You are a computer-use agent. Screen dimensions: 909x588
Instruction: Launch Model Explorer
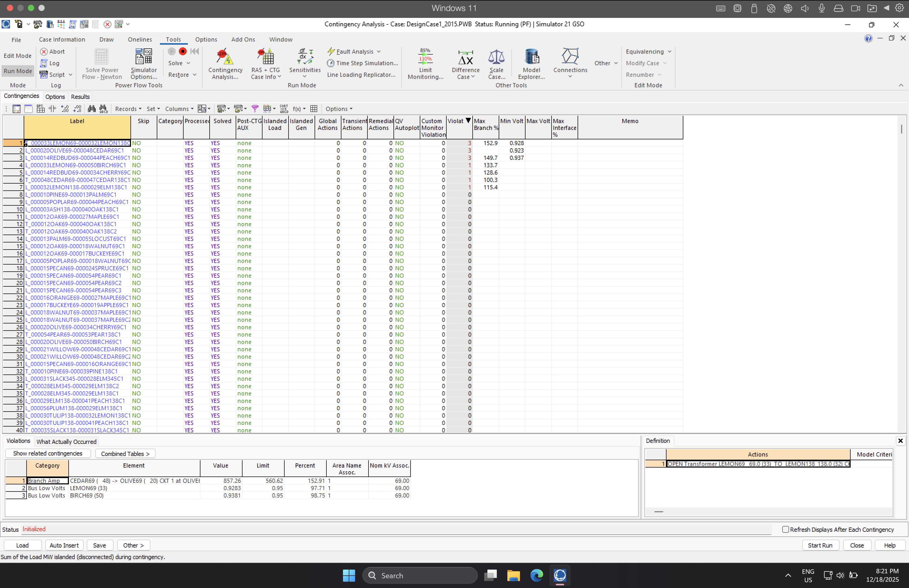tap(531, 64)
